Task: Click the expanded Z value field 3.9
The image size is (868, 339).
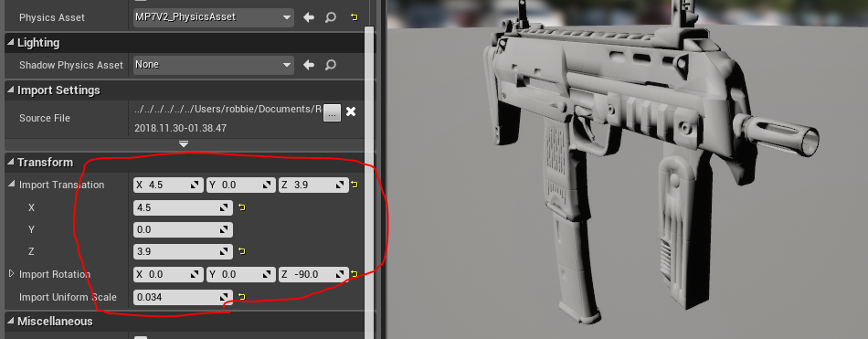Action: [x=184, y=251]
